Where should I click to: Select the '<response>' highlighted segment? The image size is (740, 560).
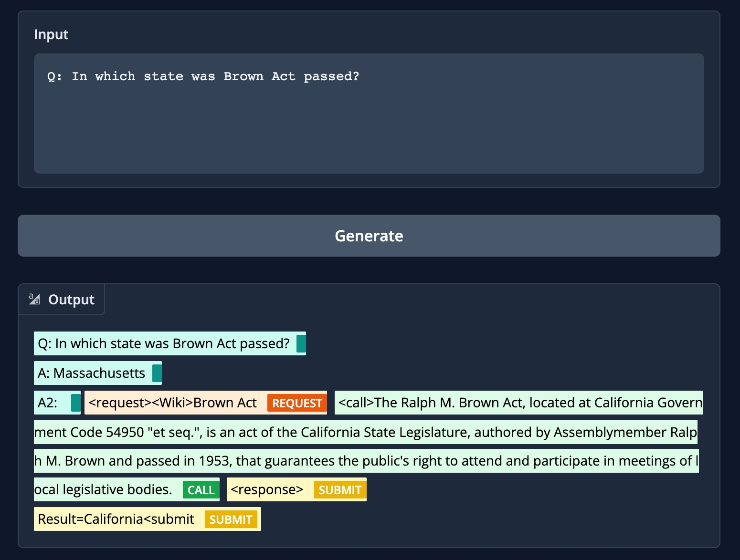267,489
